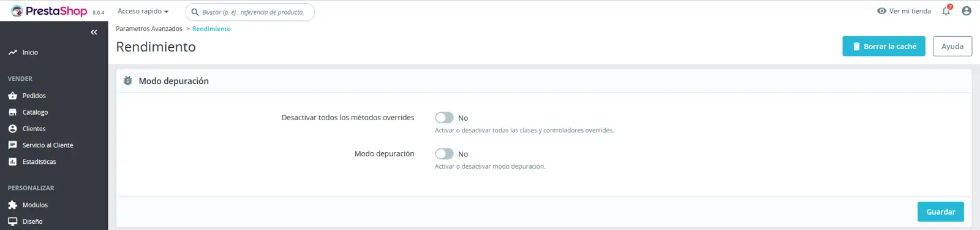Open the user profile avatar icon
This screenshot has height=230, width=980.
[967, 10]
